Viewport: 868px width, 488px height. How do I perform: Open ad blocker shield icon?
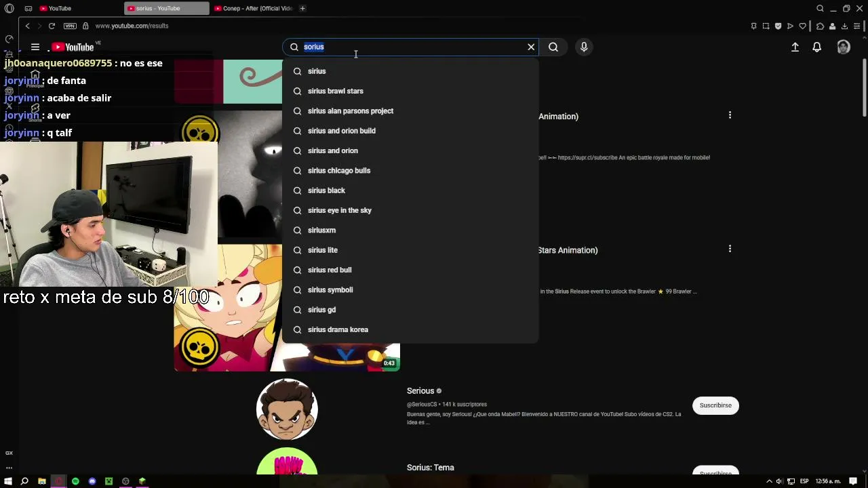(x=778, y=26)
